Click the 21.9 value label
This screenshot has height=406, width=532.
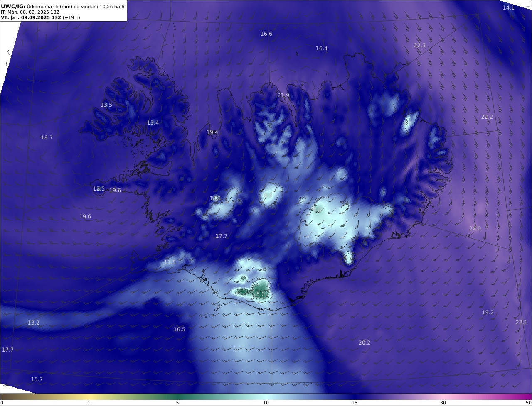283,95
